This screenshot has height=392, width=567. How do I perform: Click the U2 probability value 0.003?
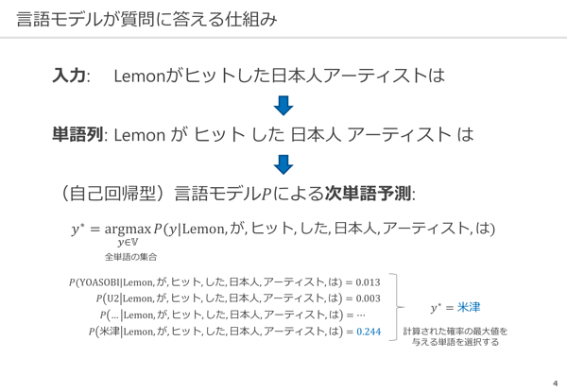coord(369,298)
